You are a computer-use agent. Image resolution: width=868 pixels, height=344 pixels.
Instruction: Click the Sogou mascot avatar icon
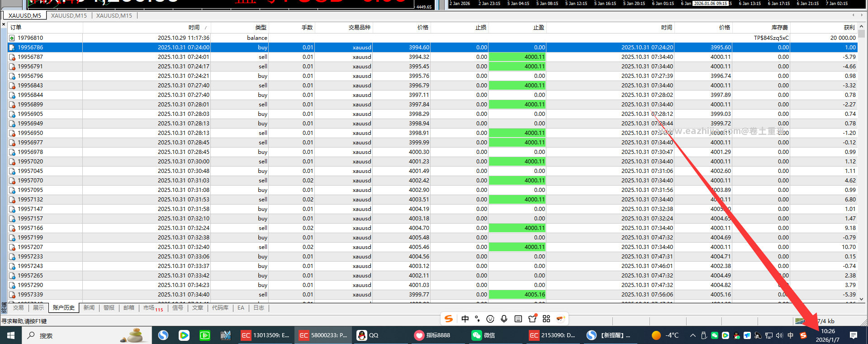pyautogui.click(x=560, y=319)
